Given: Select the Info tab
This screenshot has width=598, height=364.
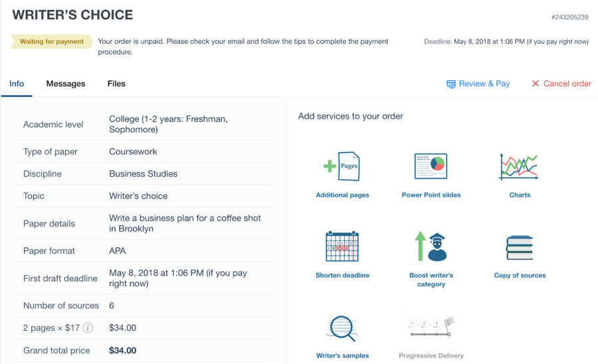Looking at the screenshot, I should (17, 84).
